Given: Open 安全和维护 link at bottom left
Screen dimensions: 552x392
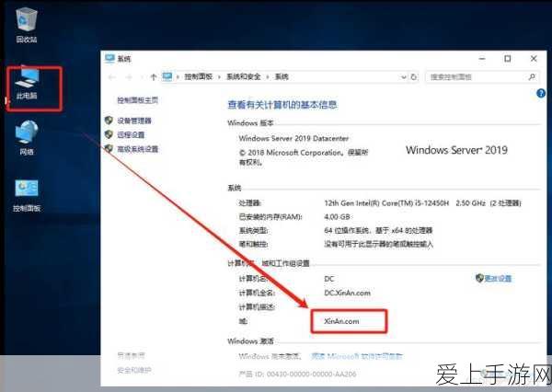Looking at the screenshot, I should pyautogui.click(x=134, y=370).
